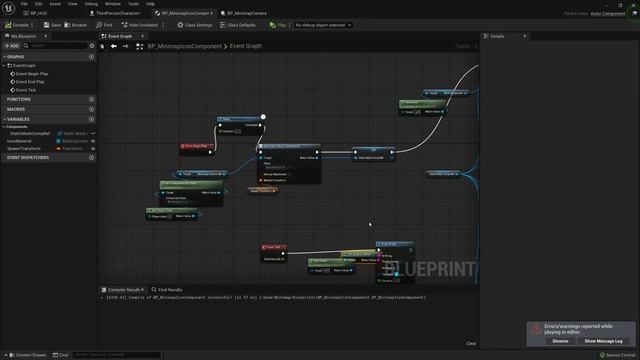Switch to BP_HUD tab
This screenshot has width=640, height=360.
(36, 13)
